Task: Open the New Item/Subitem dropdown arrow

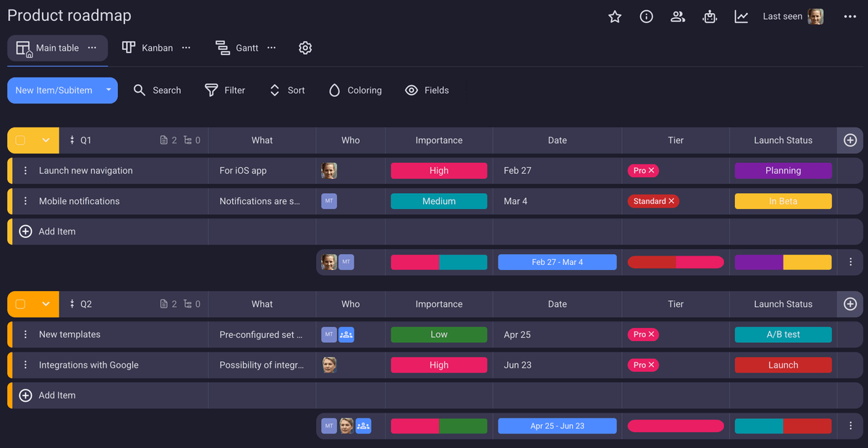Action: pyautogui.click(x=109, y=90)
